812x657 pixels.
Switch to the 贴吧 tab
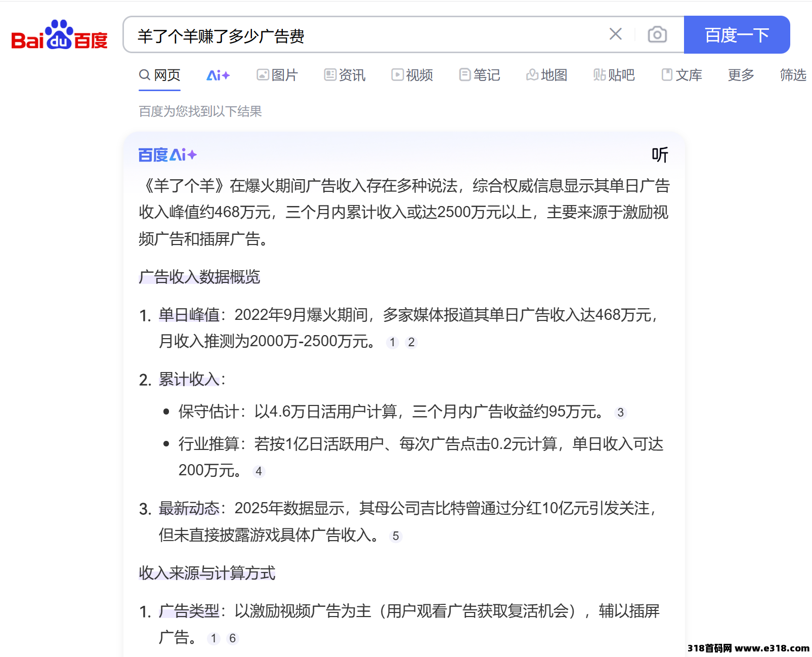click(x=614, y=75)
